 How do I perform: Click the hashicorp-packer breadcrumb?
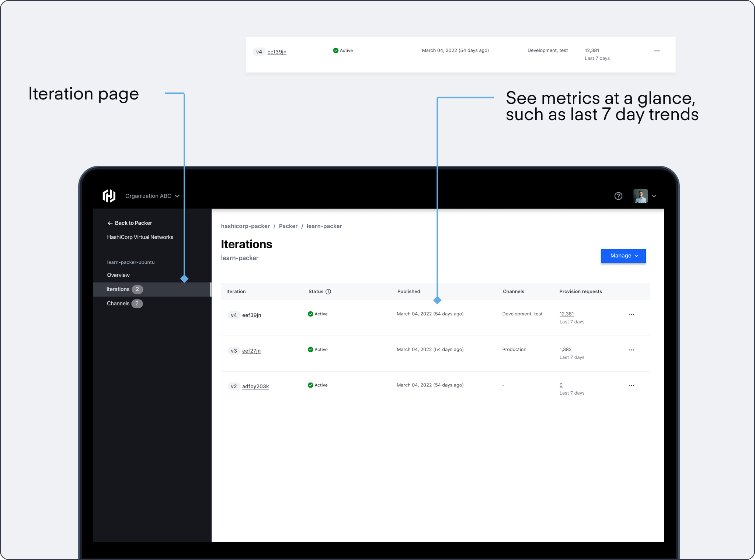(x=245, y=226)
